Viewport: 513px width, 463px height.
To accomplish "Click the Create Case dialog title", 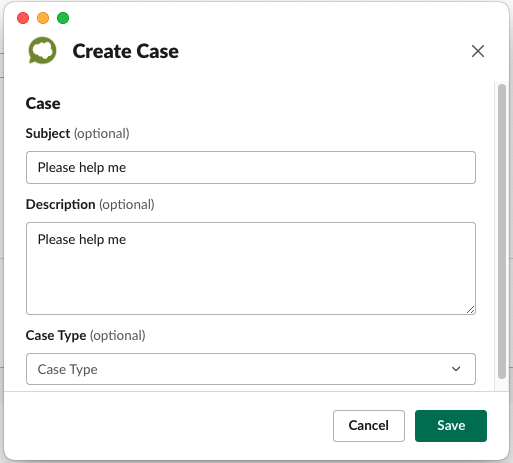I will [126, 51].
